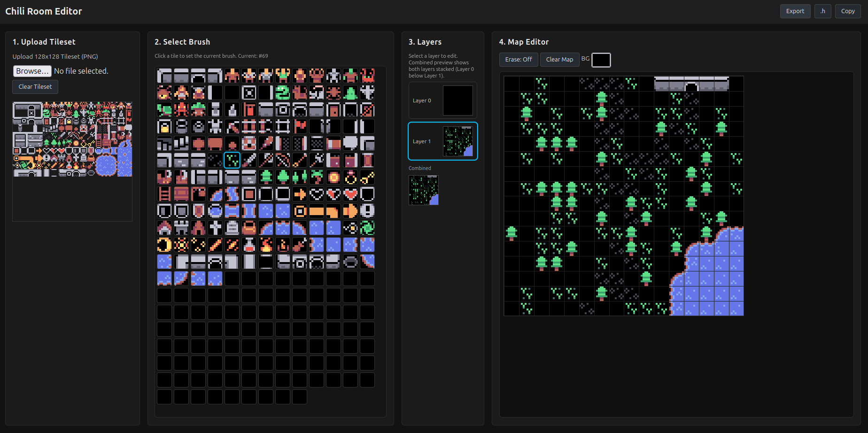The height and width of the screenshot is (433, 868).
Task: Switch editing to Layer 0
Action: 443,101
